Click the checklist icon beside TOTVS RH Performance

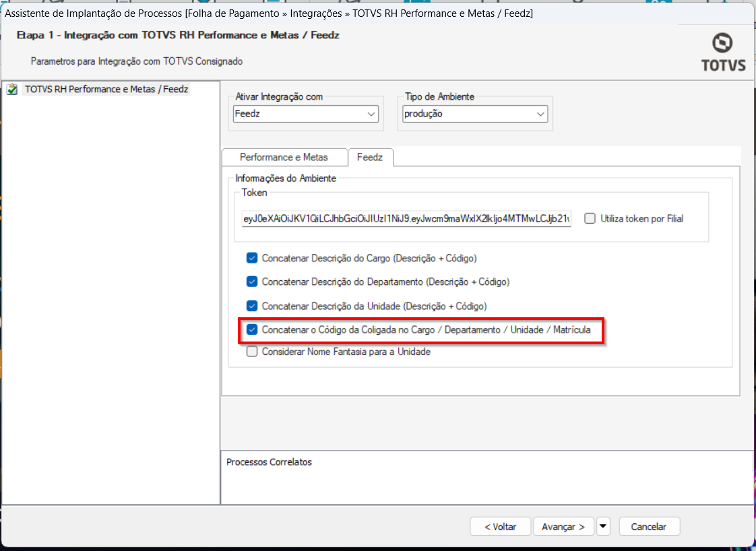click(13, 89)
